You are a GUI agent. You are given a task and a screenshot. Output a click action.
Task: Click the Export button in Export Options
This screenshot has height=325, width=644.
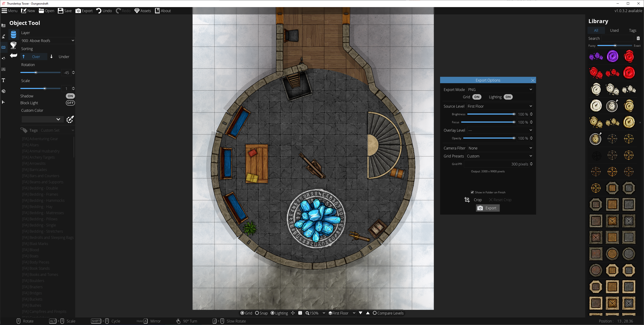[487, 208]
